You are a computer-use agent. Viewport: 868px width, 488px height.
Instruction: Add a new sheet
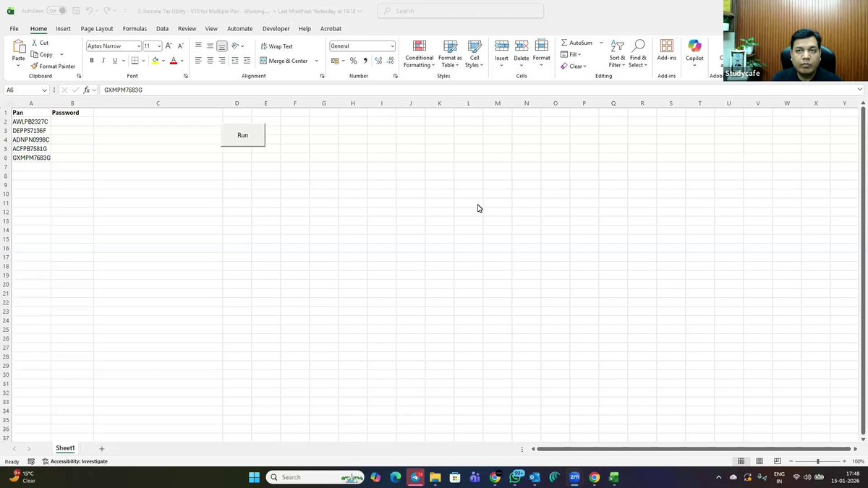coord(101,449)
